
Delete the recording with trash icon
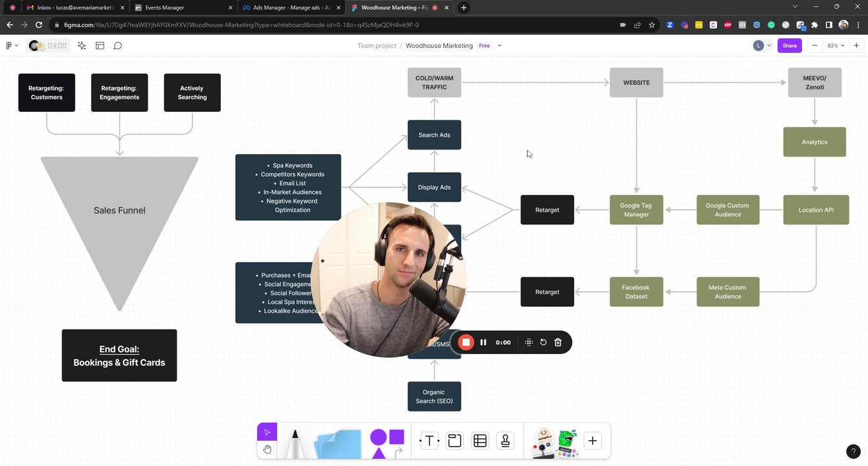click(x=558, y=342)
